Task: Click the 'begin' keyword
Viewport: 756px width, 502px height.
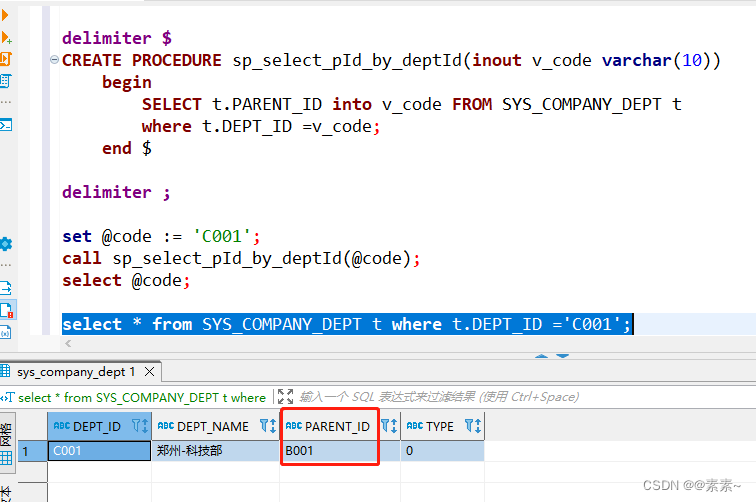Action: coord(127,82)
